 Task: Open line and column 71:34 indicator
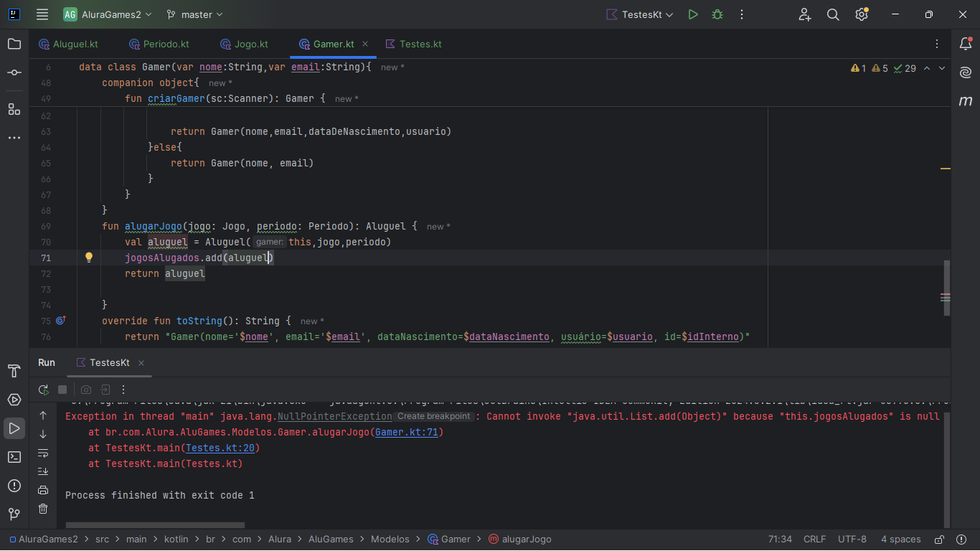click(780, 539)
